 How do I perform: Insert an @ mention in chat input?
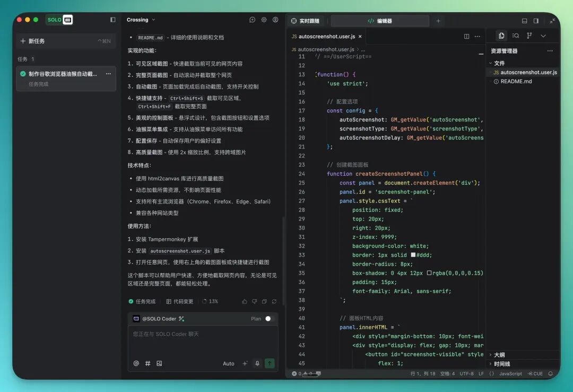[x=136, y=363]
